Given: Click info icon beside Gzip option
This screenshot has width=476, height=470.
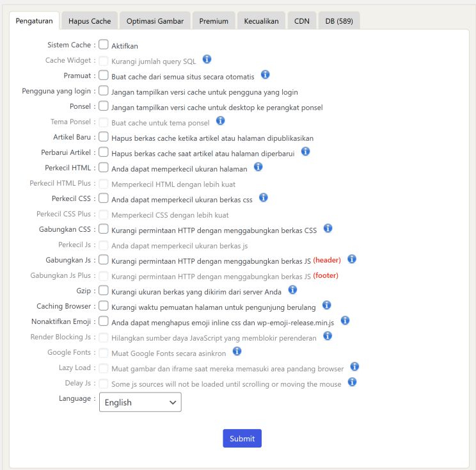Looking at the screenshot, I should (292, 289).
